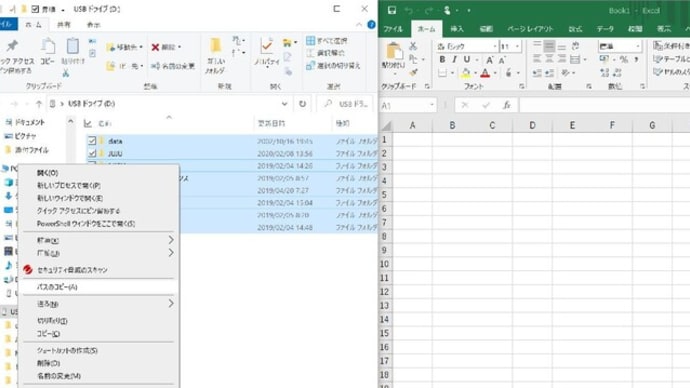690x388 pixels.
Task: Open the Excel font settings dialog launcher
Action: click(x=521, y=87)
